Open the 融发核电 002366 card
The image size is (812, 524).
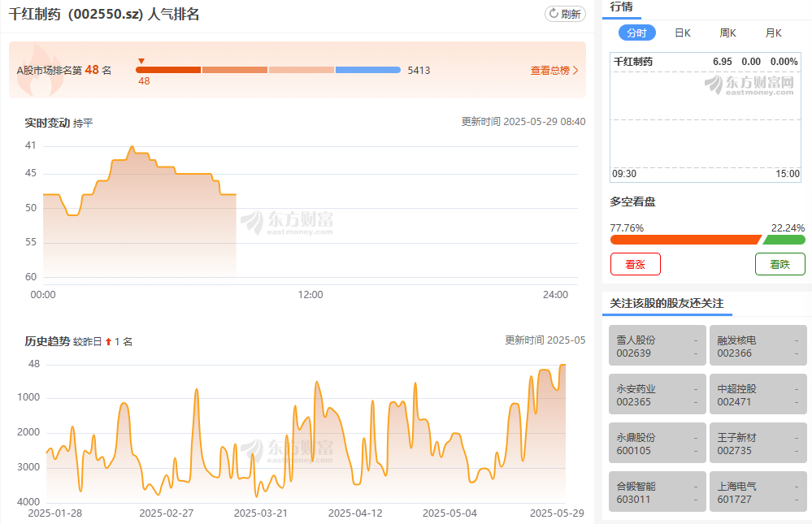758,345
